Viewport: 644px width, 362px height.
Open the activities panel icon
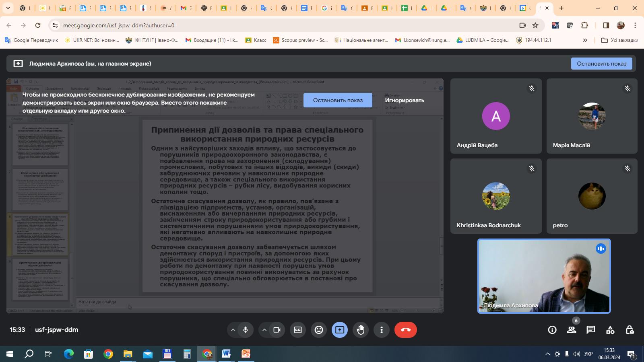click(610, 330)
